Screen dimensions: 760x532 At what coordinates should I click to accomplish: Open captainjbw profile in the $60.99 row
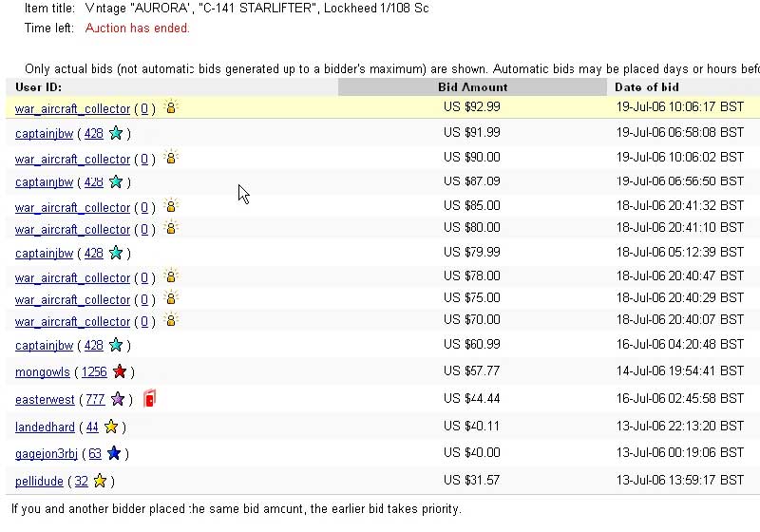point(44,346)
